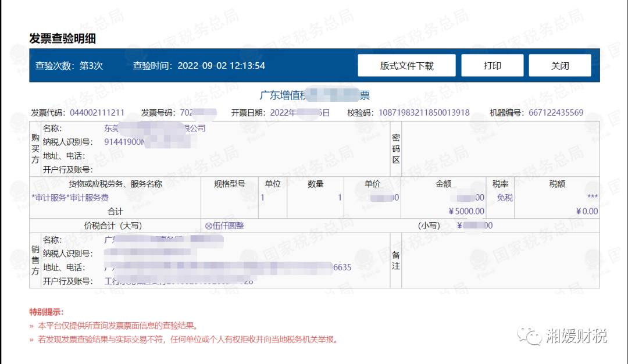Image resolution: width=628 pixels, height=364 pixels.
Task: Select the 伍仟圆整 amount in words
Action: click(x=224, y=226)
